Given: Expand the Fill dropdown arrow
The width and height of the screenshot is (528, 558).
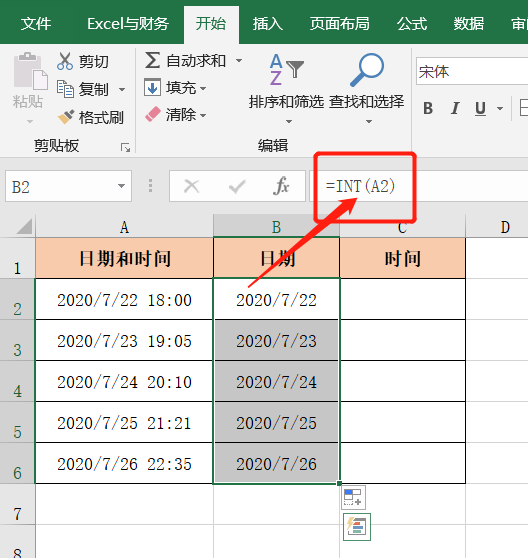Looking at the screenshot, I should (203, 88).
